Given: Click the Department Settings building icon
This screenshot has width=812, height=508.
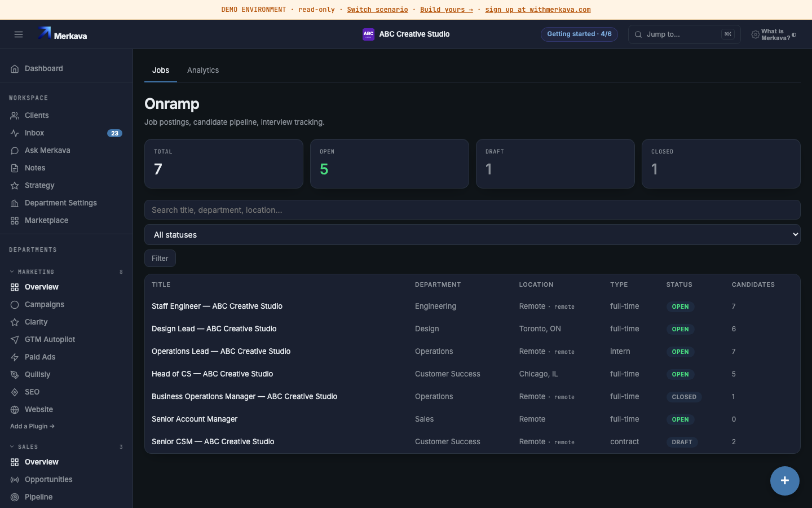Looking at the screenshot, I should [15, 203].
